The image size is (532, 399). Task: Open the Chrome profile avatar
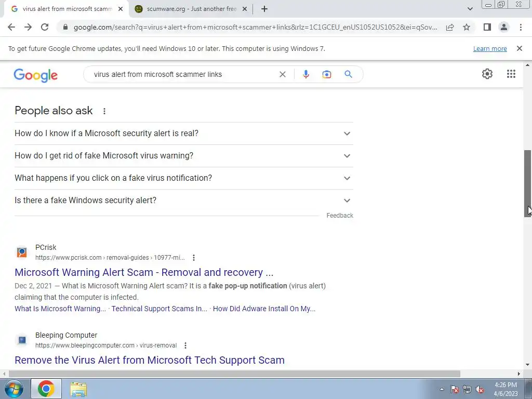504,27
